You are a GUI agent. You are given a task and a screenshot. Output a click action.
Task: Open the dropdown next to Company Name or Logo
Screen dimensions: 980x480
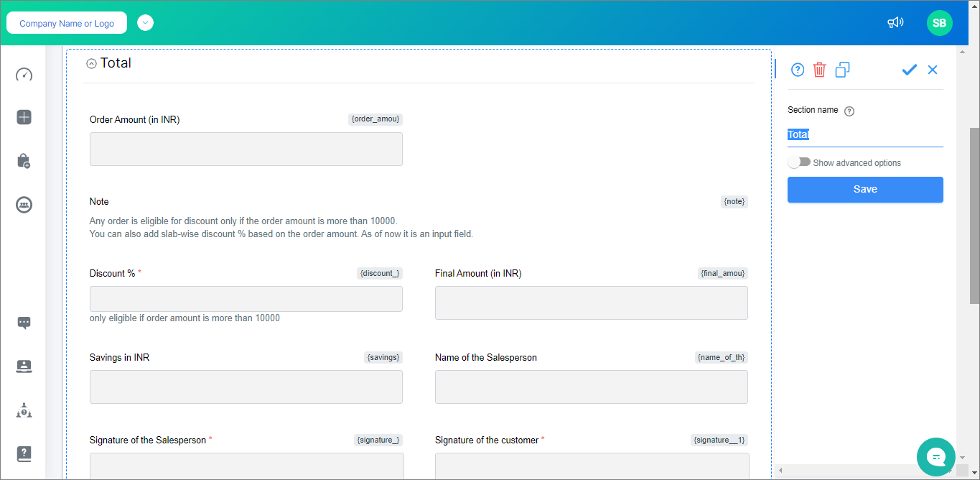(145, 22)
